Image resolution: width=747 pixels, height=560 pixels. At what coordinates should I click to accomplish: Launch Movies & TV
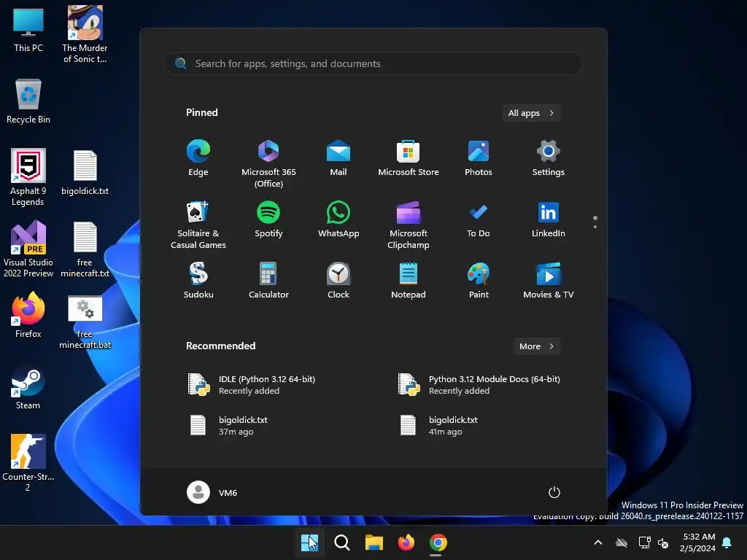pos(549,281)
